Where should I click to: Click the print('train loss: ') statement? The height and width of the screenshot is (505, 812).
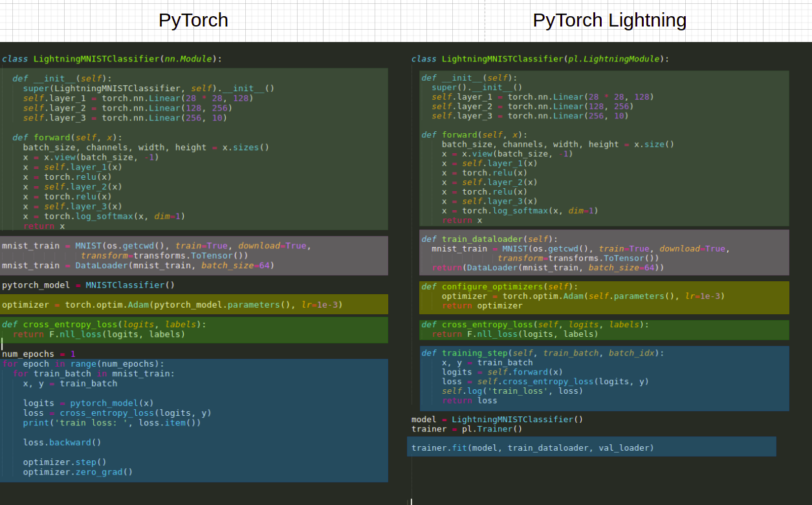click(x=112, y=423)
